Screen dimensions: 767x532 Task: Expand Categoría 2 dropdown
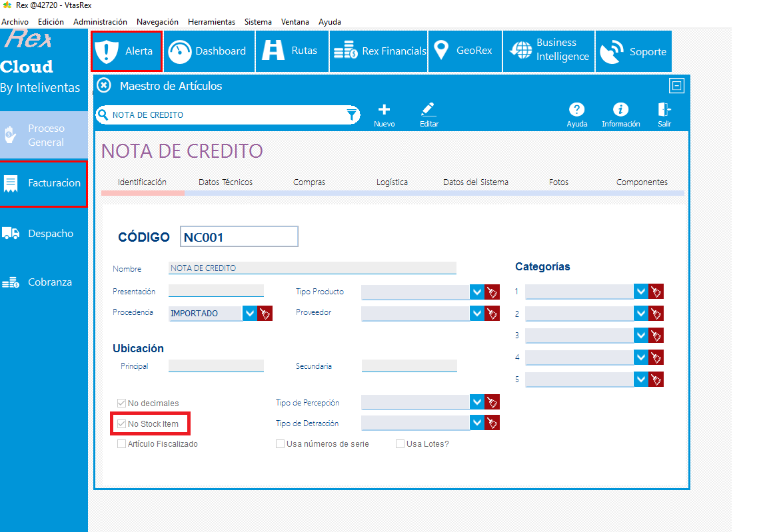pyautogui.click(x=641, y=314)
